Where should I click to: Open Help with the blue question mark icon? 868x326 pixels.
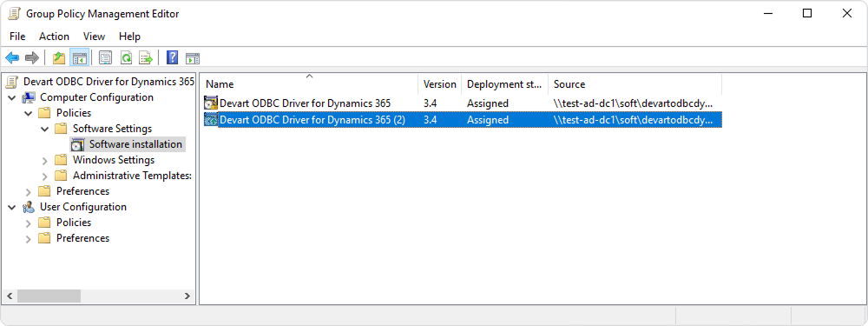pos(172,57)
